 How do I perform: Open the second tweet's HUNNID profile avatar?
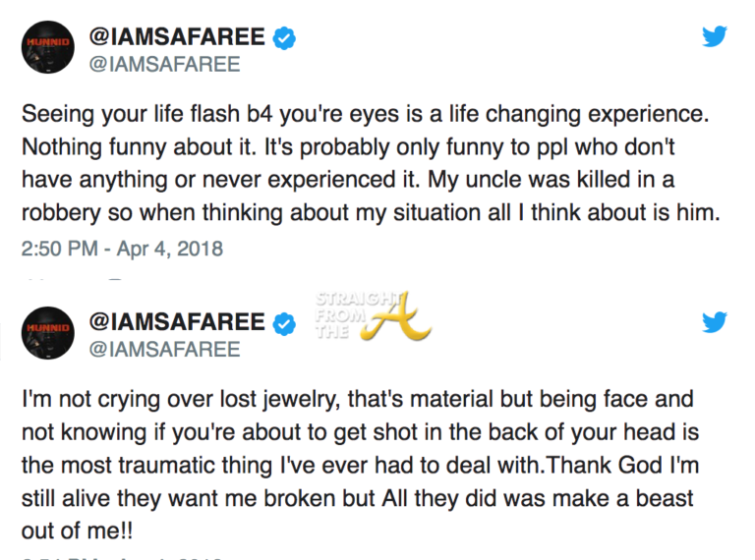(x=46, y=333)
